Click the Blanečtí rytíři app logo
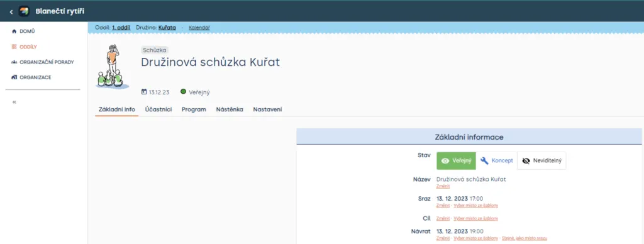 pos(24,11)
